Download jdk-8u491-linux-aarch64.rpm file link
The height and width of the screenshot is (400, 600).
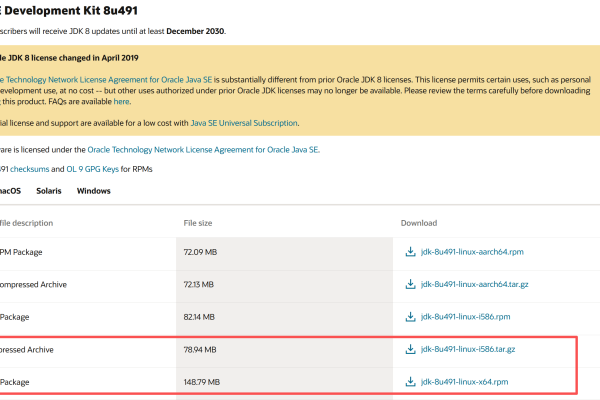click(472, 252)
